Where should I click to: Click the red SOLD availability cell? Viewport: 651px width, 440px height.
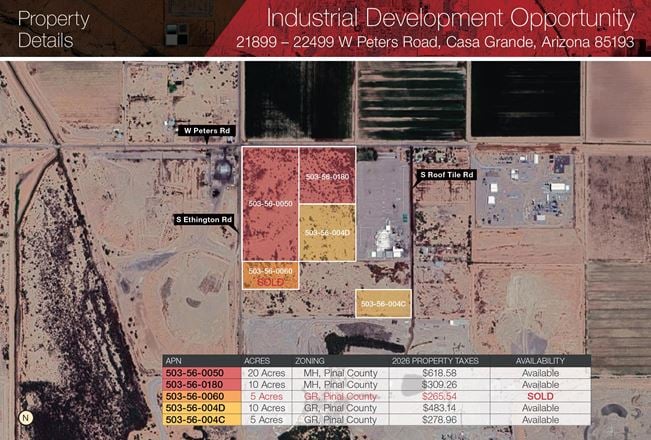pyautogui.click(x=540, y=396)
